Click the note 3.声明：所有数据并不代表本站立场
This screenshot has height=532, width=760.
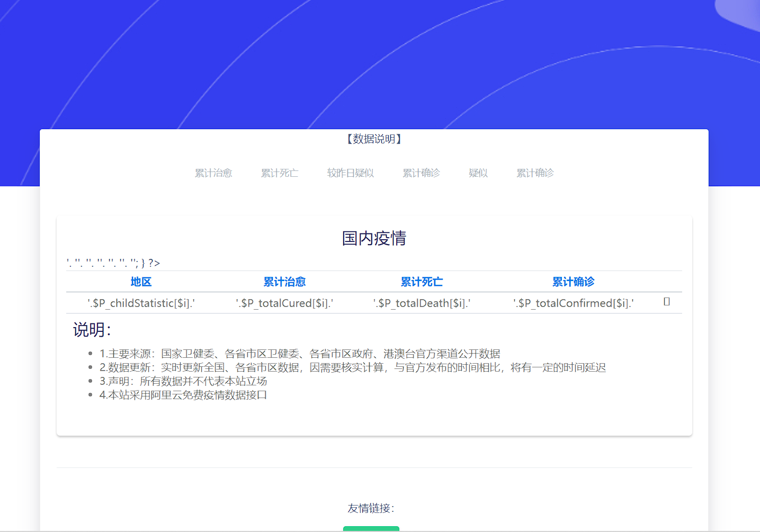(x=183, y=381)
